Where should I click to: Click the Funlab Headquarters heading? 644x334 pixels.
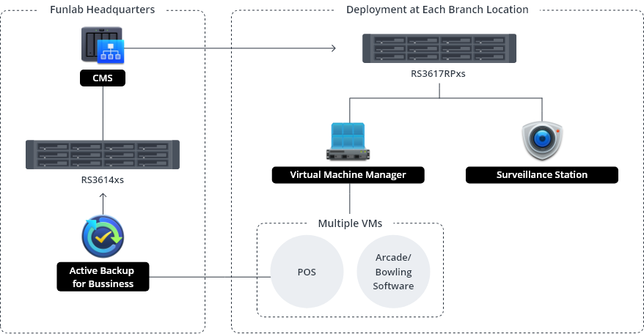click(x=102, y=10)
